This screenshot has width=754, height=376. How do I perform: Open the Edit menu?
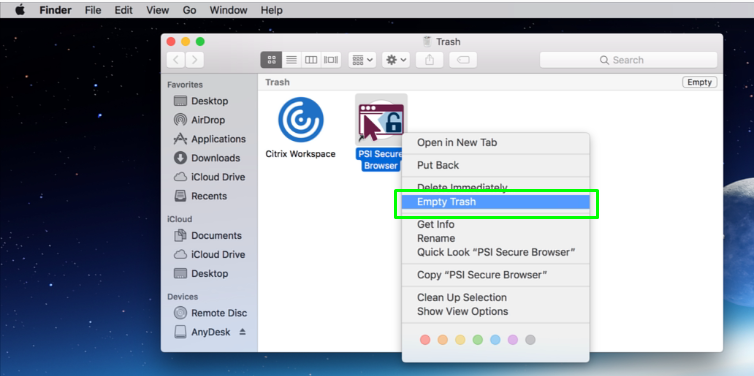(x=123, y=10)
